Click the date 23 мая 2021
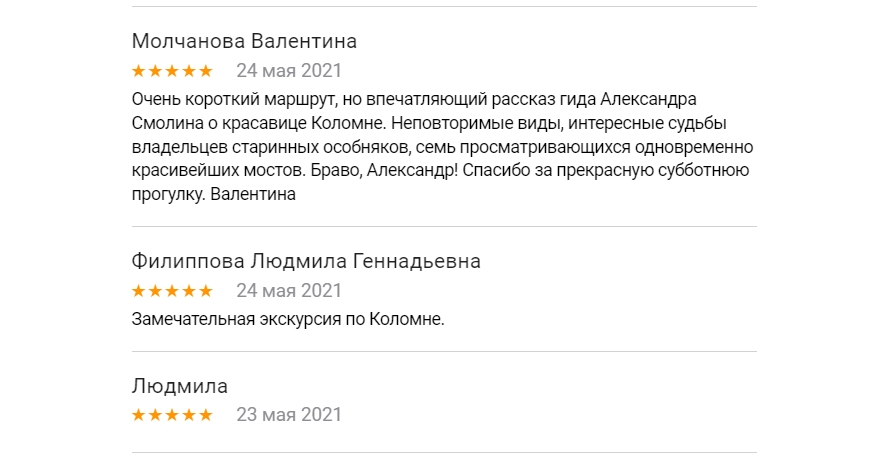895x473 pixels. tap(289, 415)
